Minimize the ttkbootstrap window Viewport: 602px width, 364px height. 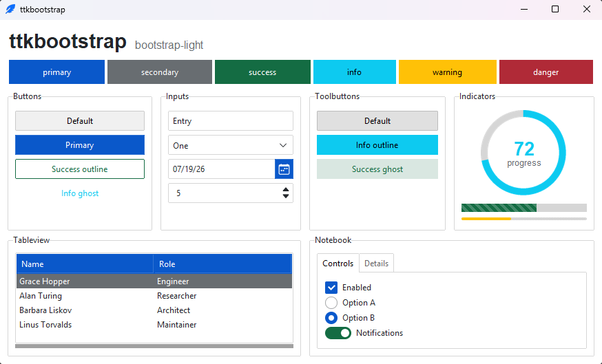click(524, 9)
